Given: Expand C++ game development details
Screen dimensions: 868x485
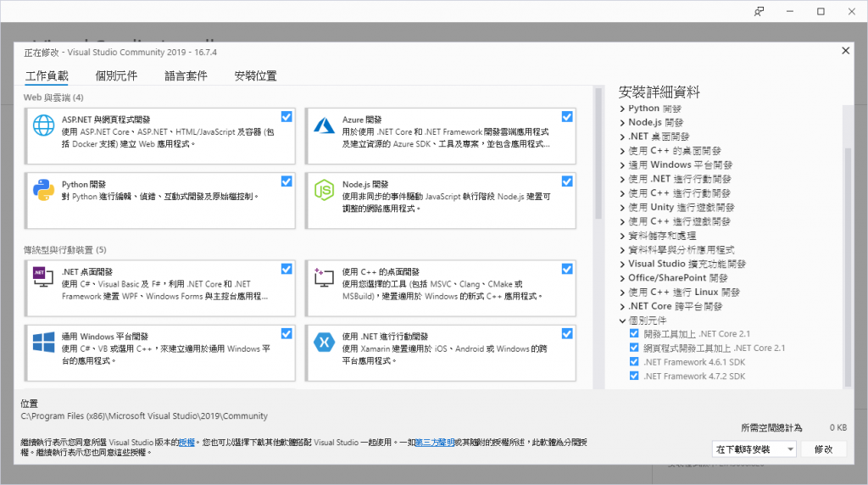Looking at the screenshot, I should [622, 221].
